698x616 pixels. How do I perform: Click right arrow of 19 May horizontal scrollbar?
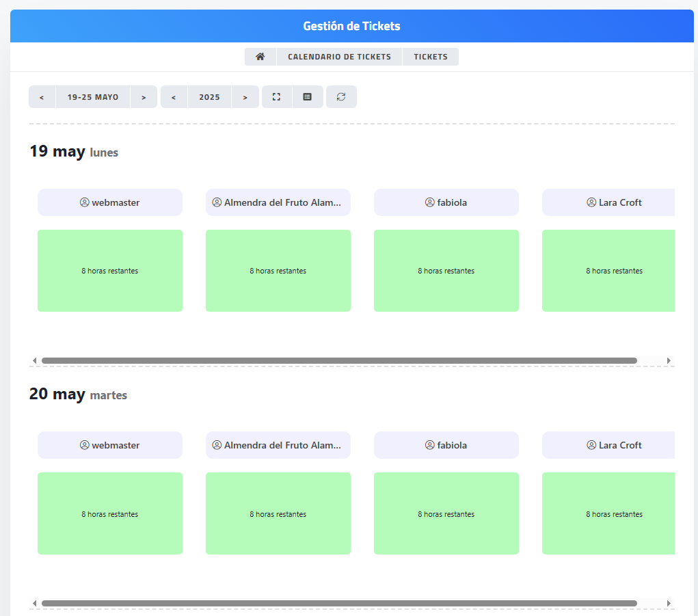(x=669, y=360)
